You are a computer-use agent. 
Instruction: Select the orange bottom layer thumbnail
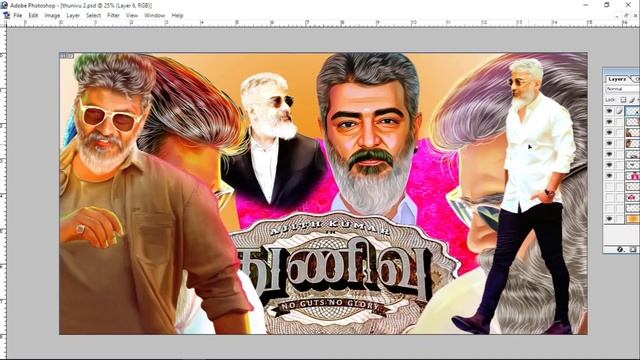point(633,219)
